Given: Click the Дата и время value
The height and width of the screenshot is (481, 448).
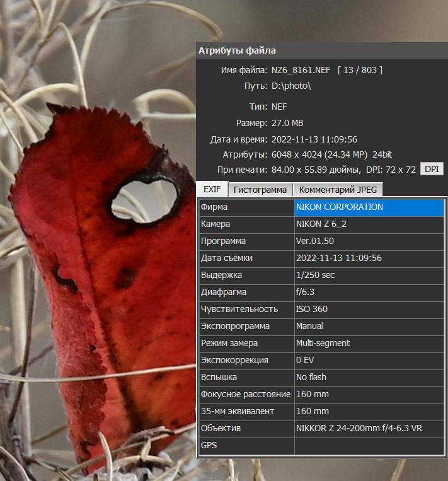Looking at the screenshot, I should pos(314,139).
